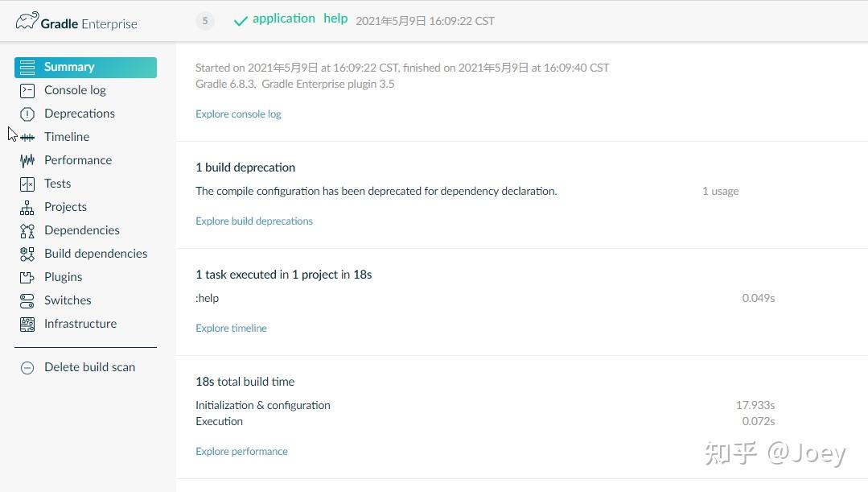Click the build number 5 badge
868x492 pixels.
tap(205, 21)
